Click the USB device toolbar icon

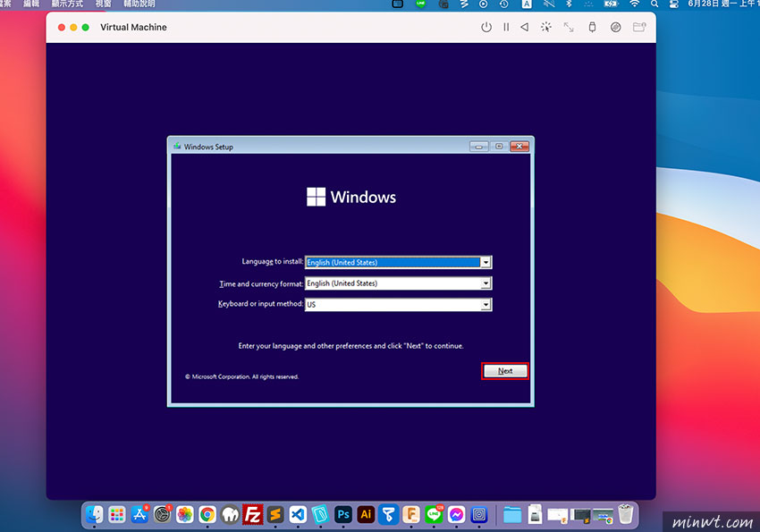click(x=592, y=27)
